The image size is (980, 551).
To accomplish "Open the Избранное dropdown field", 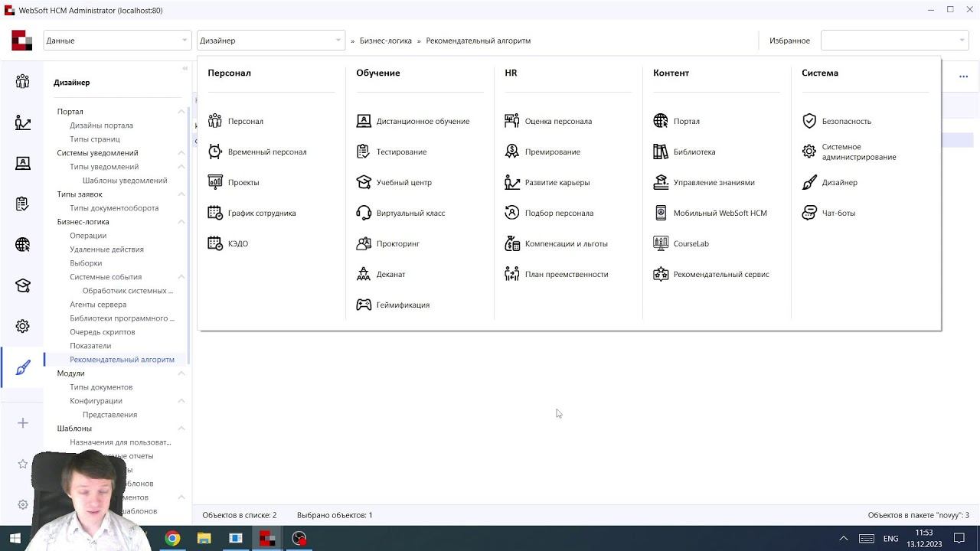I will click(x=894, y=41).
